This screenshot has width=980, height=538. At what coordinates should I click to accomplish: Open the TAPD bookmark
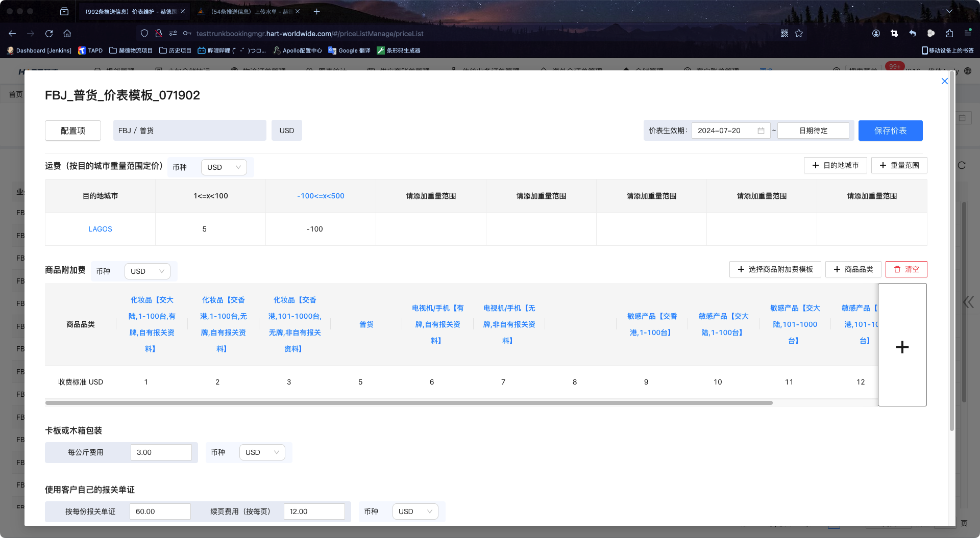pos(90,50)
